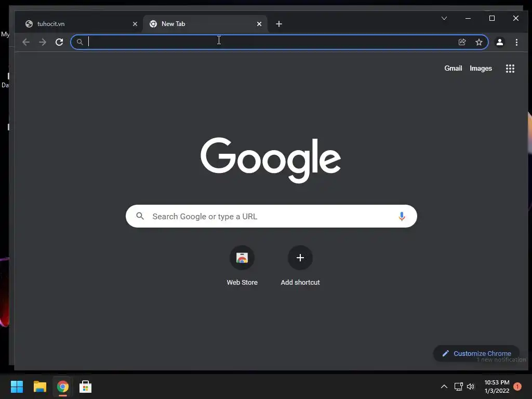532x399 pixels.
Task: Open the Windows Start menu
Action: [17, 387]
